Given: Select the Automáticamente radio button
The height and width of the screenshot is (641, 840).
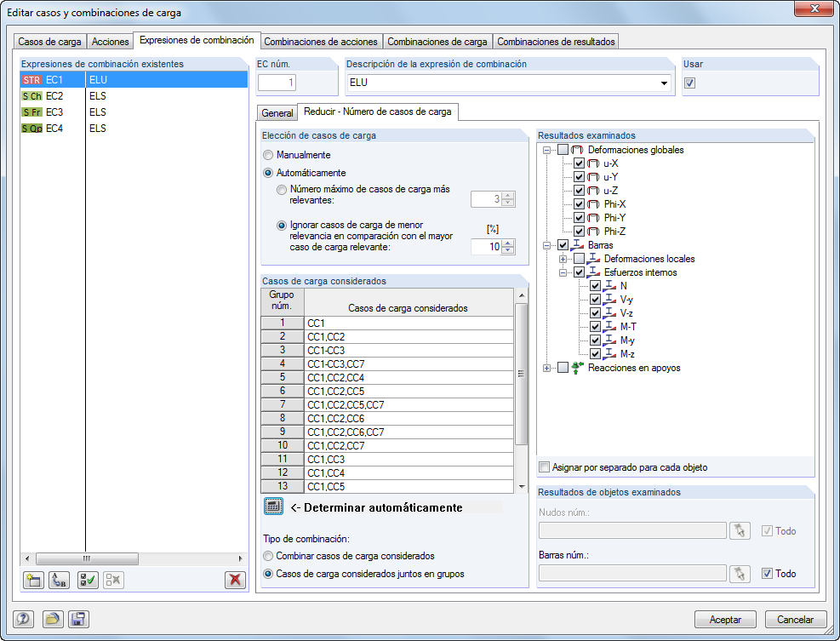Looking at the screenshot, I should [268, 173].
